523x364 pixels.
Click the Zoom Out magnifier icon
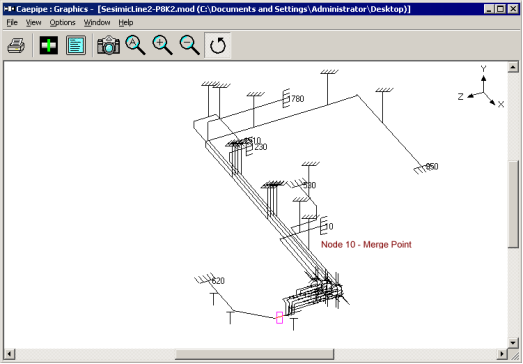(189, 45)
